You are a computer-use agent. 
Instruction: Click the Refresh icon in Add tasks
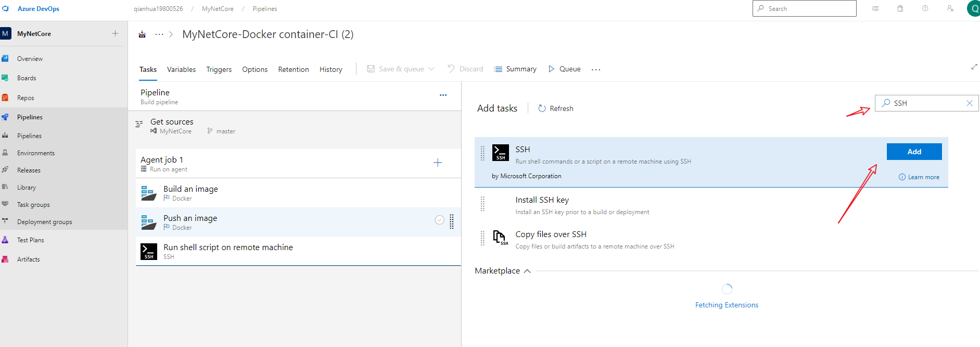click(x=542, y=108)
